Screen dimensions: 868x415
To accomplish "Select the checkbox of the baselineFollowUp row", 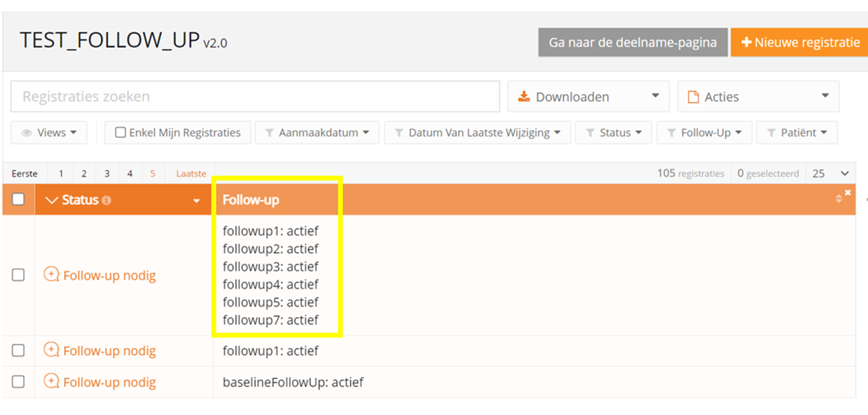I will pos(18,382).
